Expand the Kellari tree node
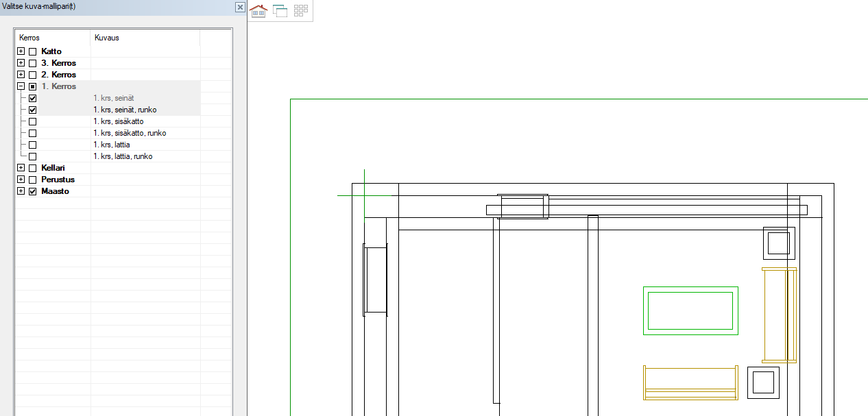 pyautogui.click(x=21, y=168)
